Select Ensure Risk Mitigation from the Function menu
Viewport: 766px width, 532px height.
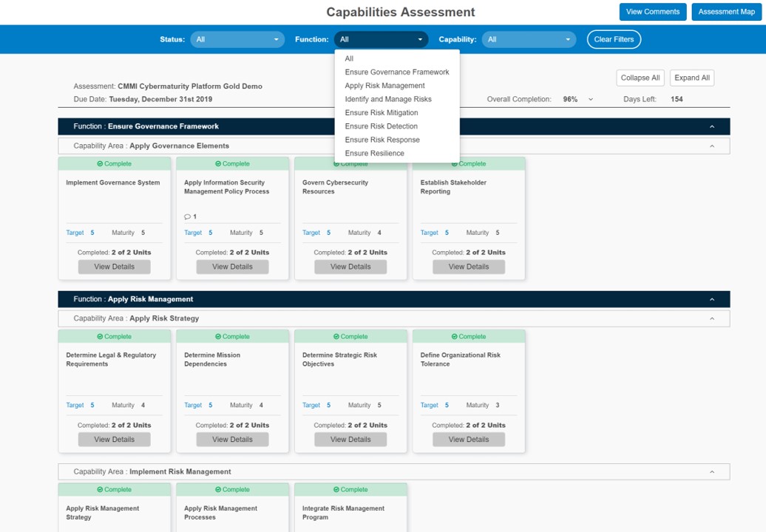click(x=382, y=112)
